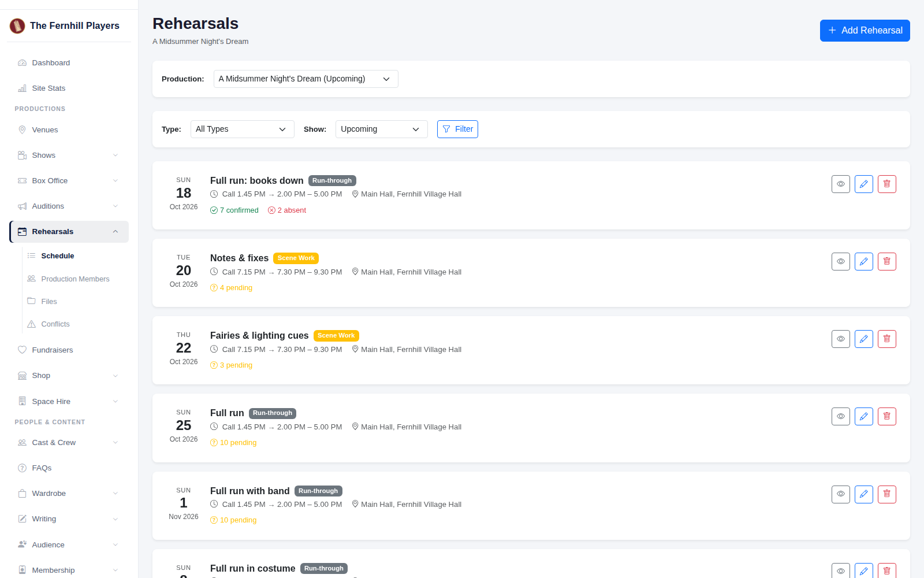Open the All Types dropdown
The width and height of the screenshot is (924, 578).
coord(242,129)
